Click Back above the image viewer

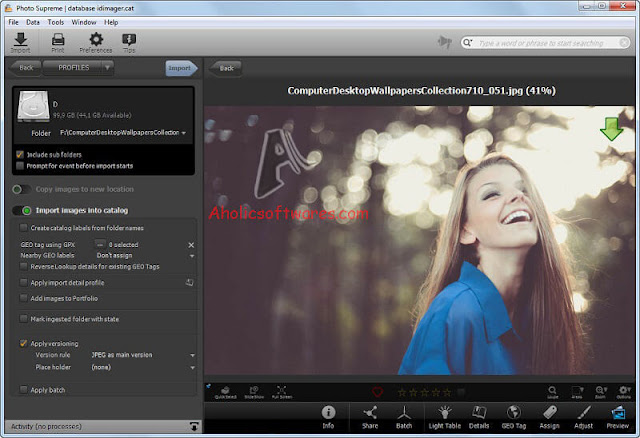pos(225,68)
